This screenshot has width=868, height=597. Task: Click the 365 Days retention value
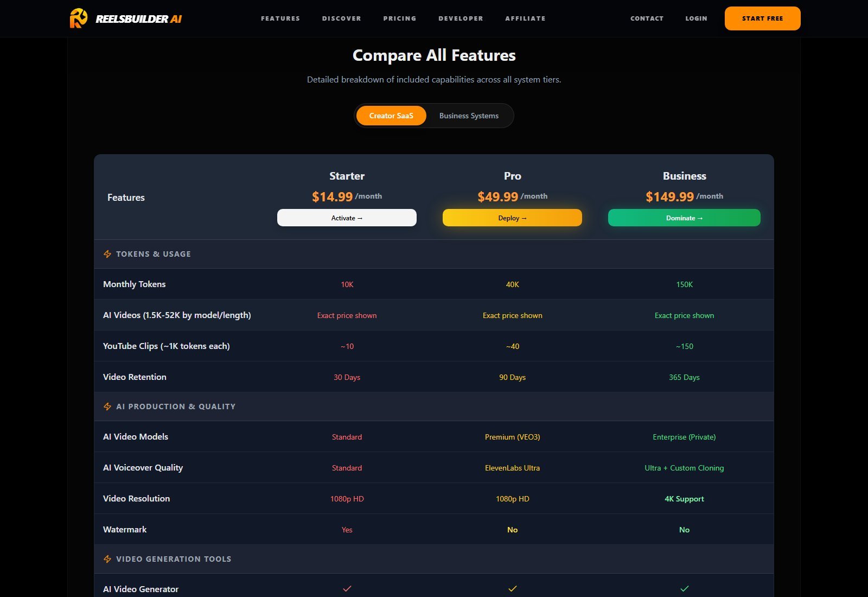685,377
